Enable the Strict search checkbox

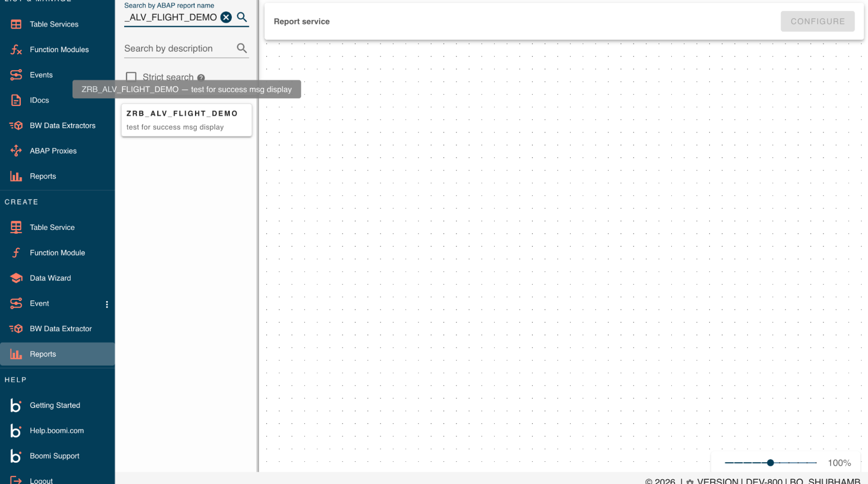pos(131,77)
